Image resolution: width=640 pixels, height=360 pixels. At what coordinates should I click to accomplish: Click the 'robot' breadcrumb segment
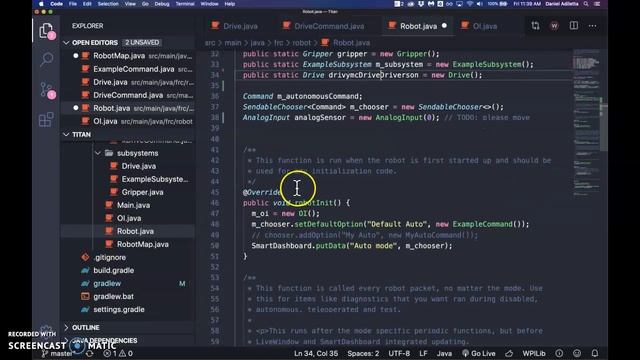(302, 42)
